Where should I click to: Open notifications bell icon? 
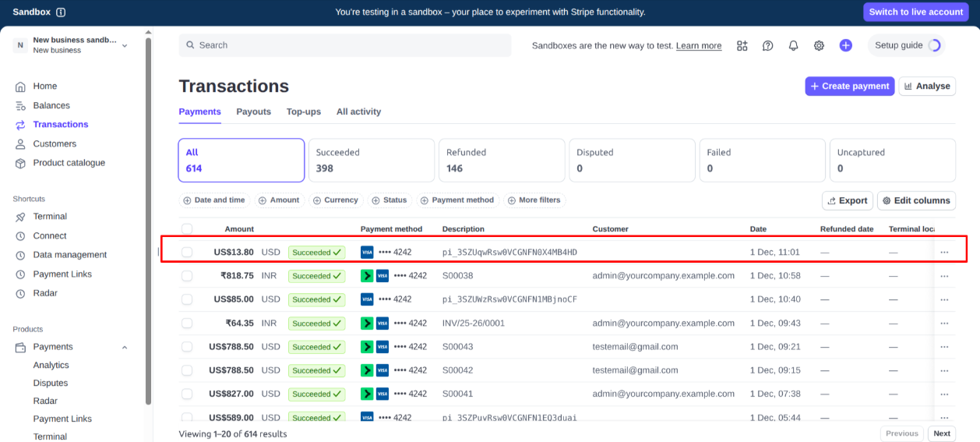point(793,45)
